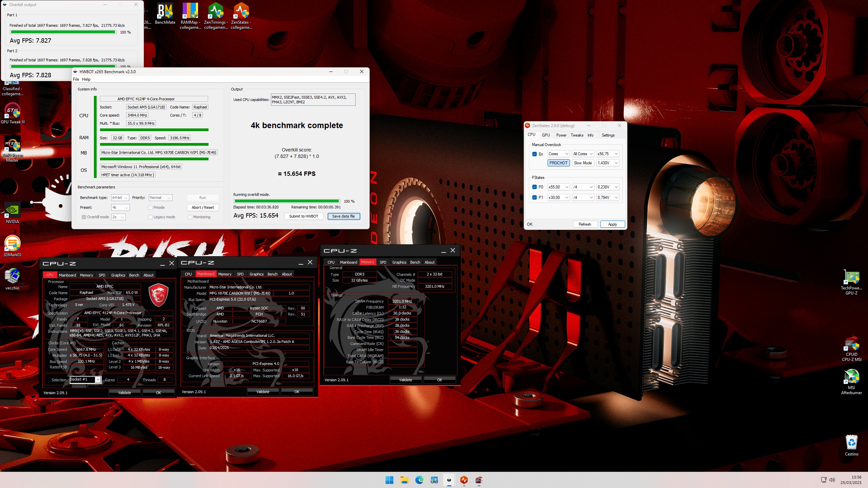This screenshot has width=868, height=488.
Task: Click Apply in ZenStates
Action: tap(612, 224)
